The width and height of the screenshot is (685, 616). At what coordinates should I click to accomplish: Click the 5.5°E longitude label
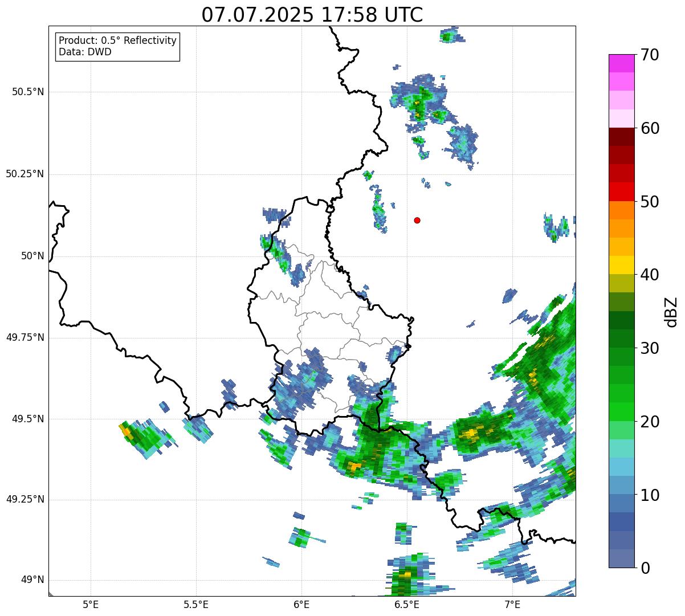(x=196, y=604)
